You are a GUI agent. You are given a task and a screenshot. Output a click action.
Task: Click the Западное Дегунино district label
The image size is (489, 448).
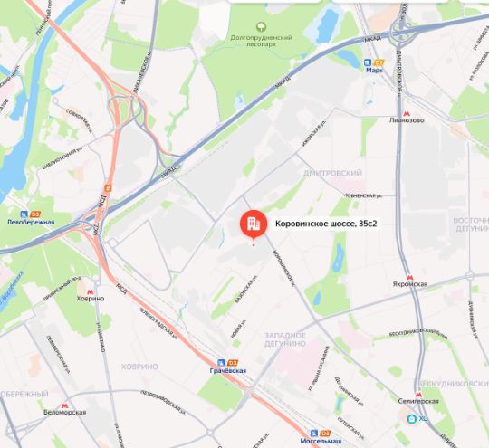pyautogui.click(x=285, y=339)
